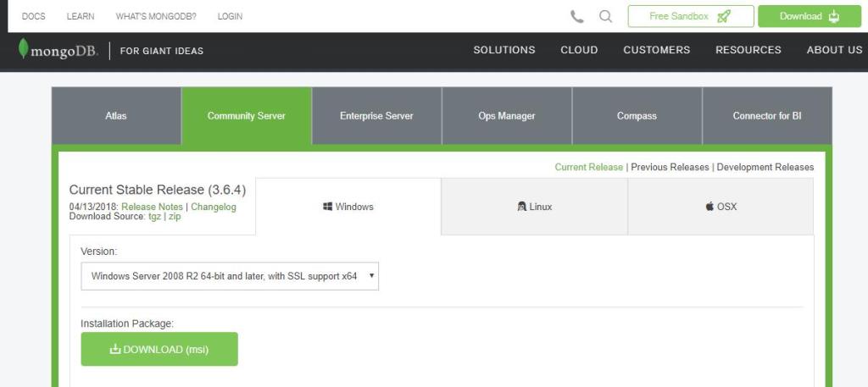
Task: Switch to the Atlas tab
Action: pos(116,115)
